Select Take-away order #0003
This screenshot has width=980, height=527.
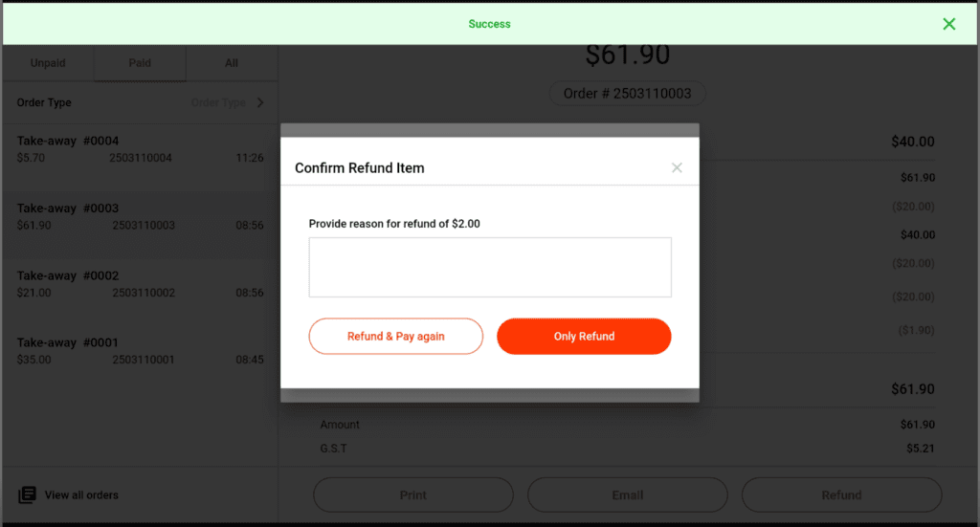[x=140, y=217]
